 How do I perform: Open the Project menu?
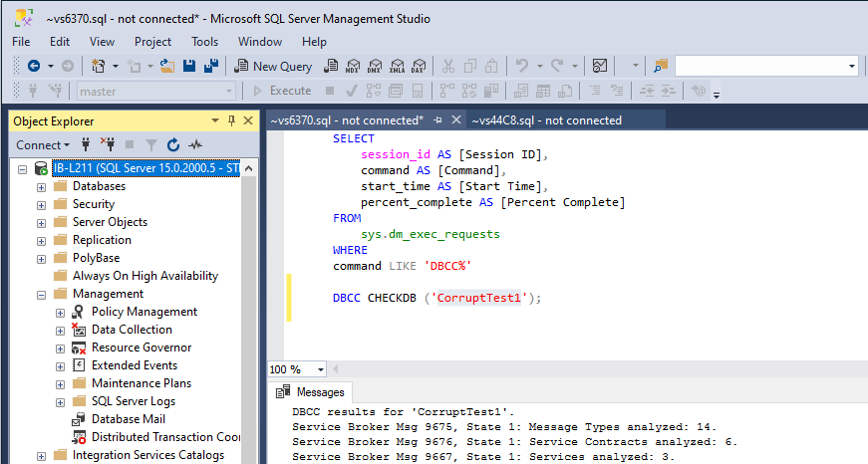[x=152, y=42]
